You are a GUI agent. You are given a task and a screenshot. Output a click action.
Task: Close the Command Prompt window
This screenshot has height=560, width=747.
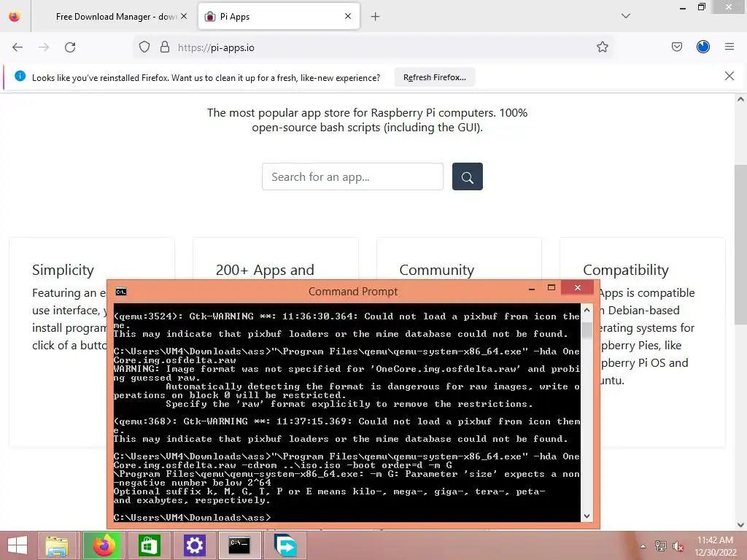pos(578,287)
